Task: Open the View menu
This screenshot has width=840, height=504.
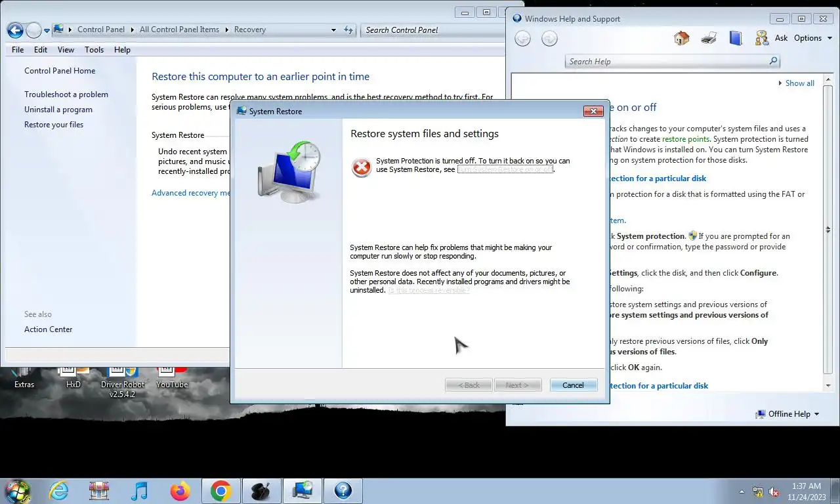Action: [x=66, y=50]
